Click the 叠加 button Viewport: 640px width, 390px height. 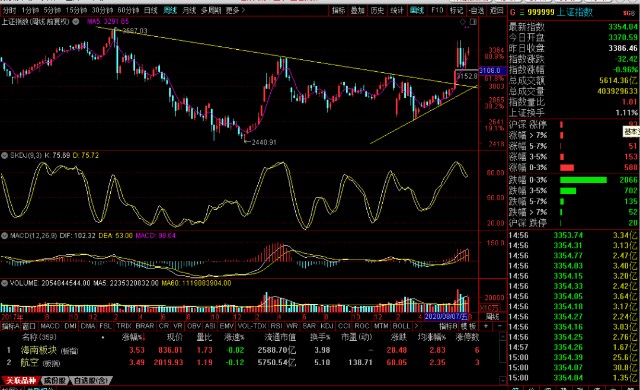click(358, 10)
